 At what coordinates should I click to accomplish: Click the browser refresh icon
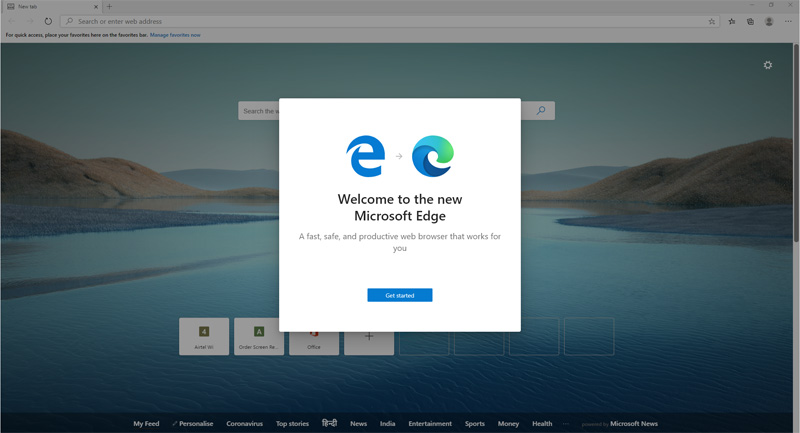coord(48,21)
